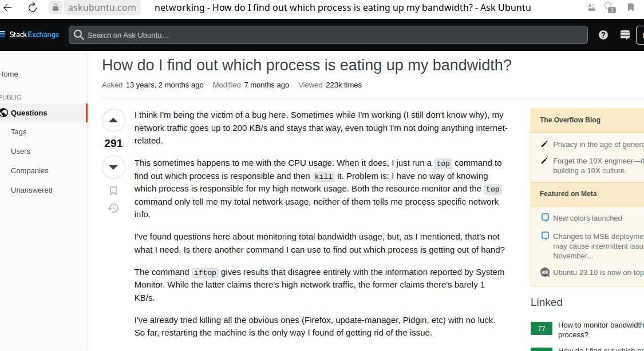Go to Questions in the left sidebar
Image resolution: width=644 pixels, height=351 pixels.
(x=29, y=113)
